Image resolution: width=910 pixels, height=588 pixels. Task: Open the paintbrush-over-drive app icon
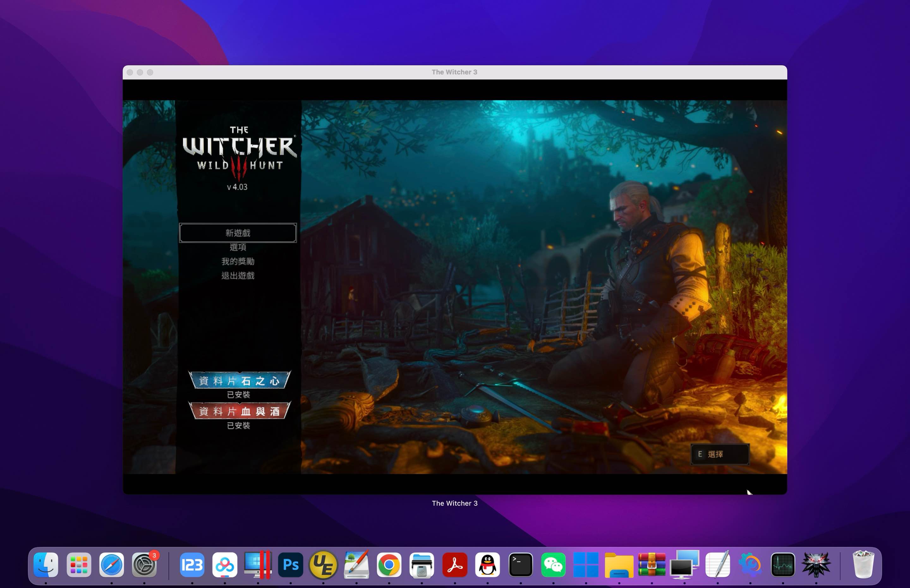[356, 564]
